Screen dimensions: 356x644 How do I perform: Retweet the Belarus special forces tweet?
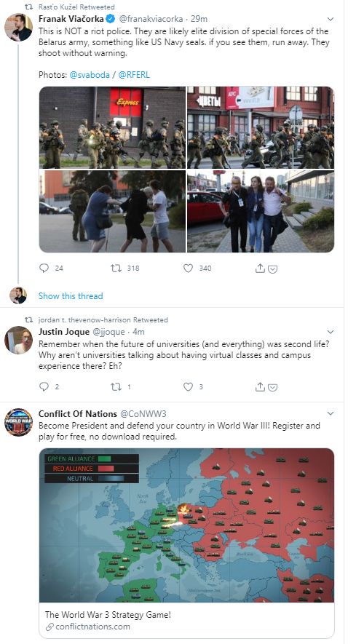click(x=116, y=269)
